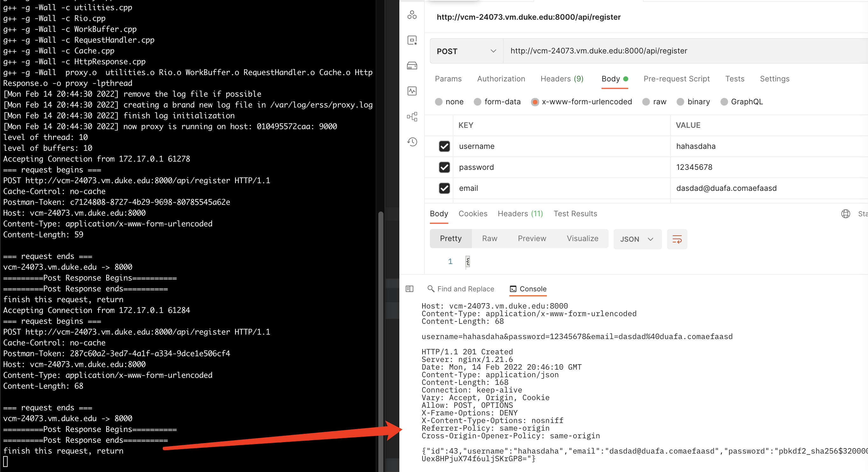Switch response view to Raw

pyautogui.click(x=489, y=239)
